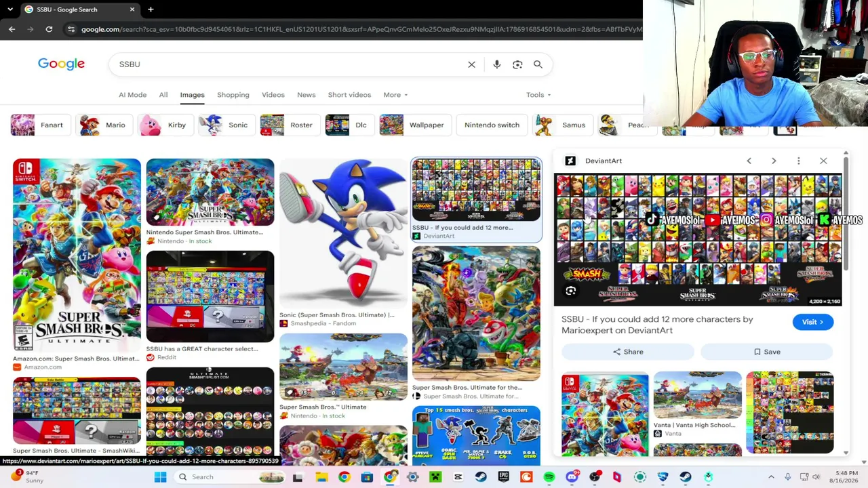Open Minecraft from the taskbar

[x=435, y=477]
